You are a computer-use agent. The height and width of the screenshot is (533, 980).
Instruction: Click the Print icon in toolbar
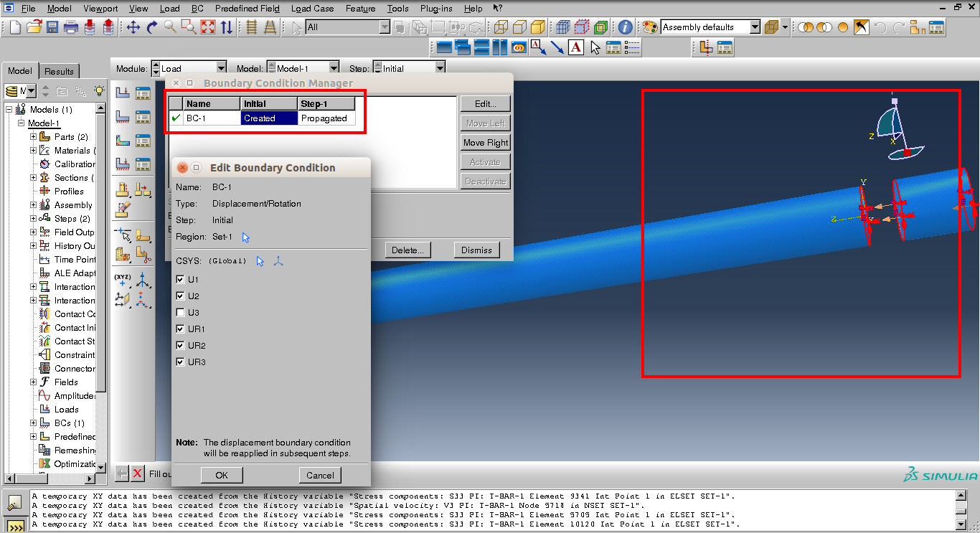pyautogui.click(x=71, y=27)
